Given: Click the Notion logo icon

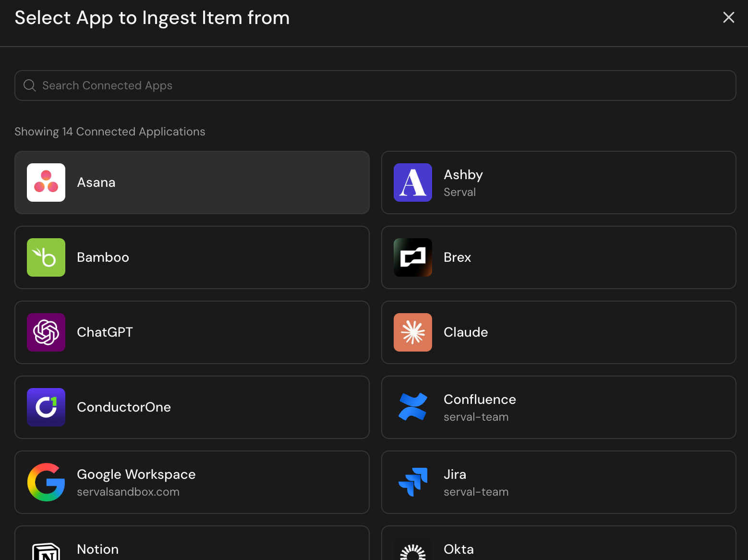Looking at the screenshot, I should click(46, 551).
